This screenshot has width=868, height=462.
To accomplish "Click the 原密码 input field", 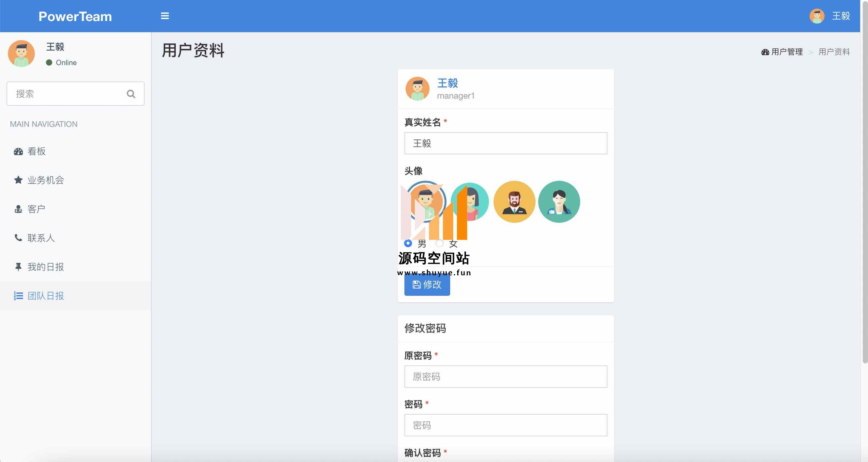I will point(505,377).
